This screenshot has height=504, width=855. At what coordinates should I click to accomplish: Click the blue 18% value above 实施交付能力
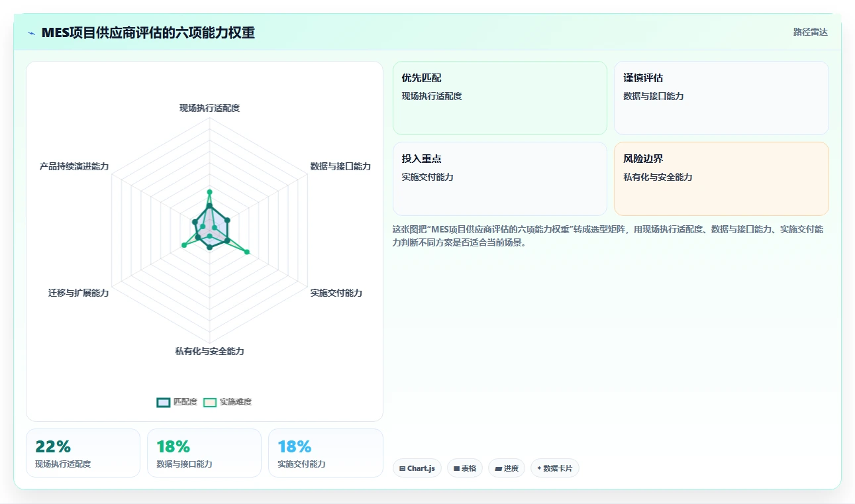tap(294, 446)
